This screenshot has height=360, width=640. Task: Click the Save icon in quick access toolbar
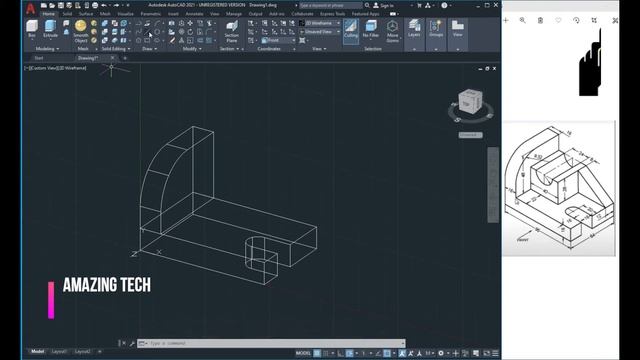click(61, 5)
